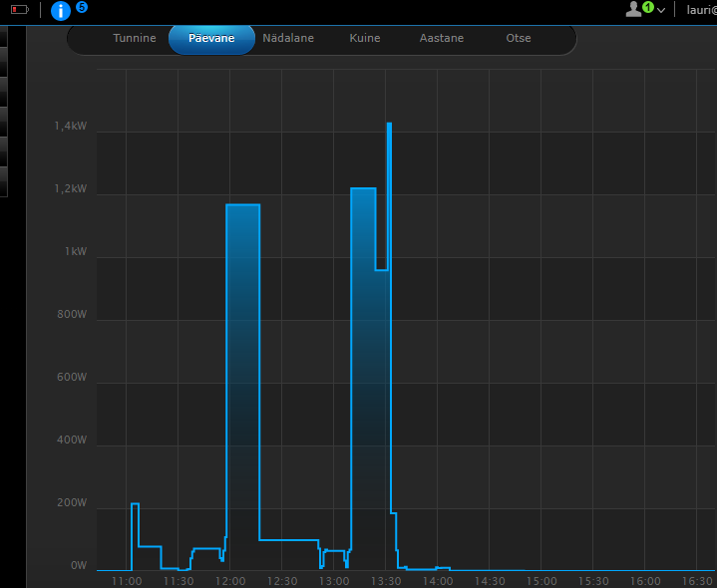717x588 pixels.
Task: Click the blue info icon
Action: click(x=61, y=11)
